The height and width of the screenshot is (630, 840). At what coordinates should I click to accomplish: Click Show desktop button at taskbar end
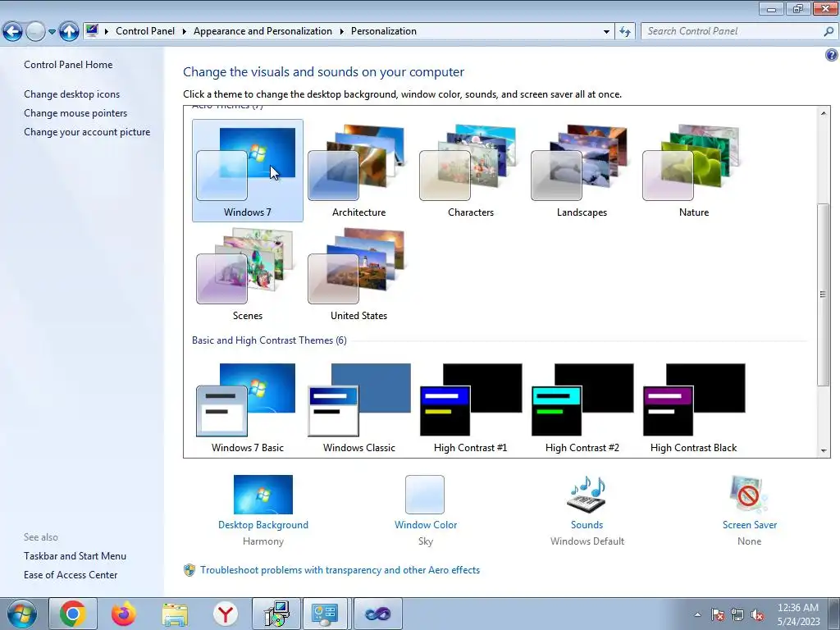point(834,614)
